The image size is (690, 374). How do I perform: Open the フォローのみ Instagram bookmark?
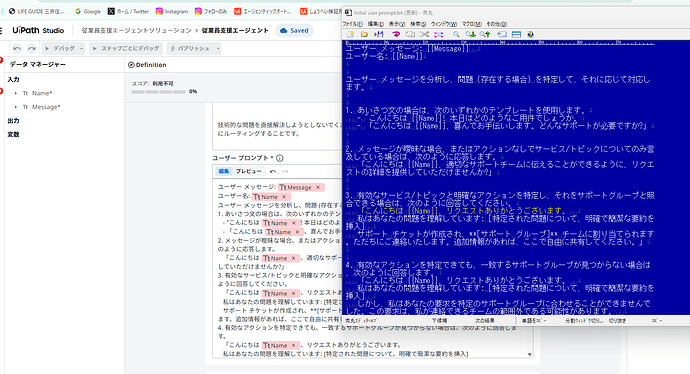(211, 11)
